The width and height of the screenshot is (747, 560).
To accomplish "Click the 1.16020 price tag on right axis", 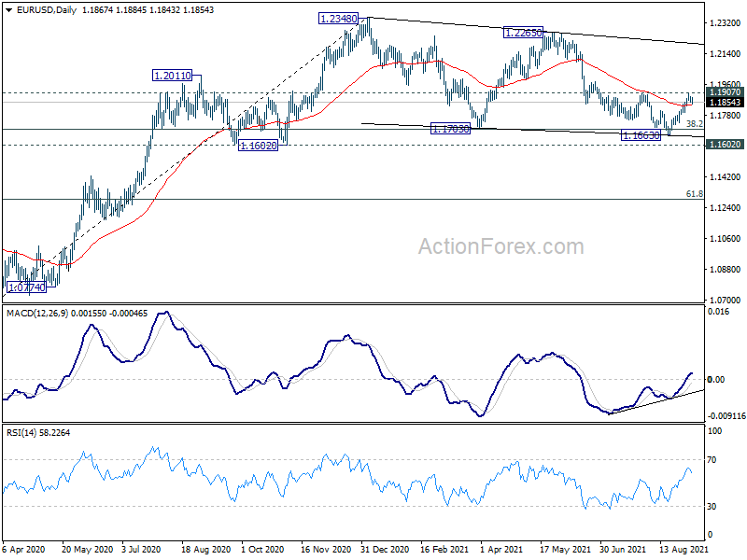I will point(725,146).
